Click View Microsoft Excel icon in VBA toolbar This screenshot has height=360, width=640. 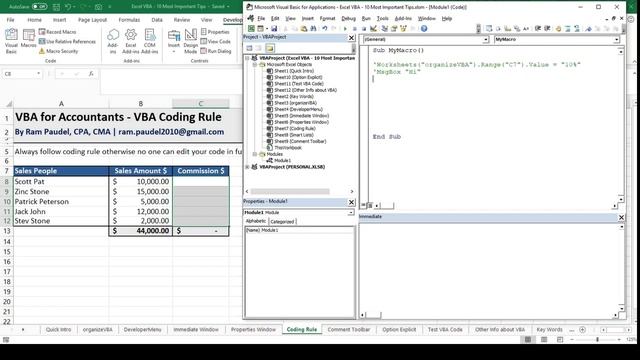(x=251, y=29)
